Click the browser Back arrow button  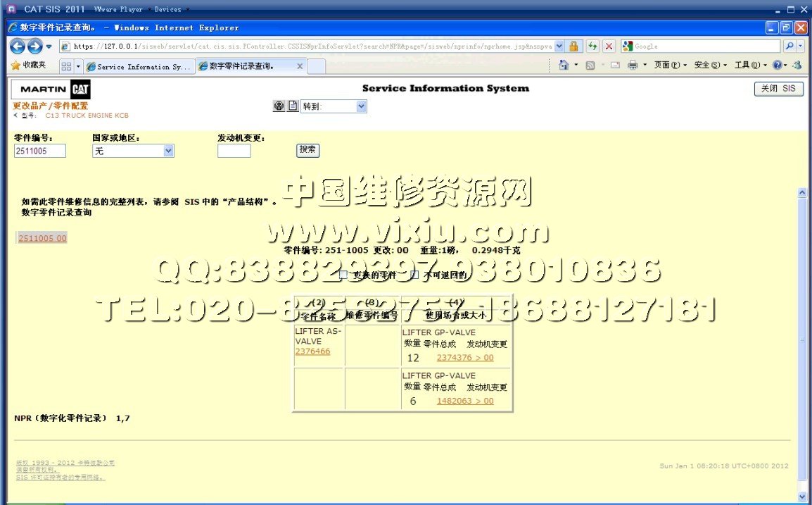tap(18, 46)
